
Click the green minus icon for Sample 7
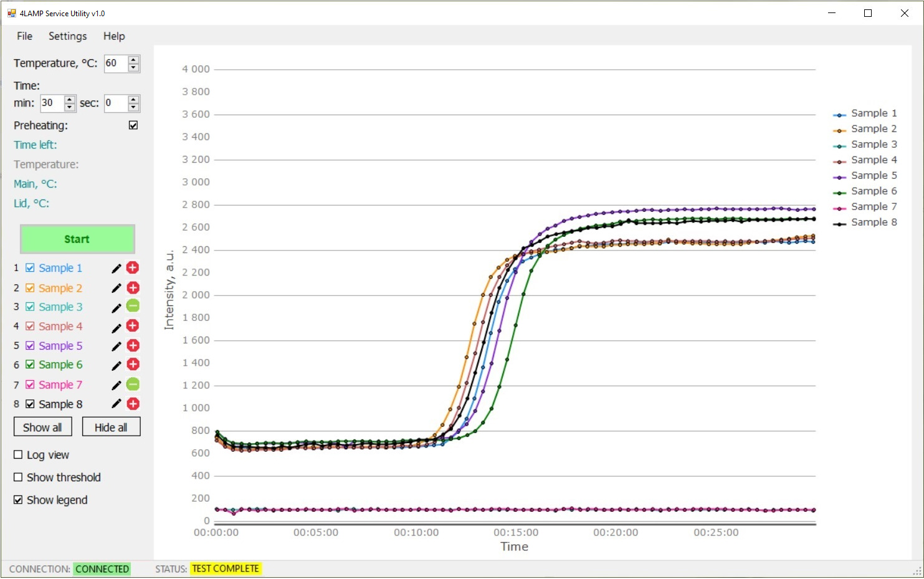tap(133, 385)
